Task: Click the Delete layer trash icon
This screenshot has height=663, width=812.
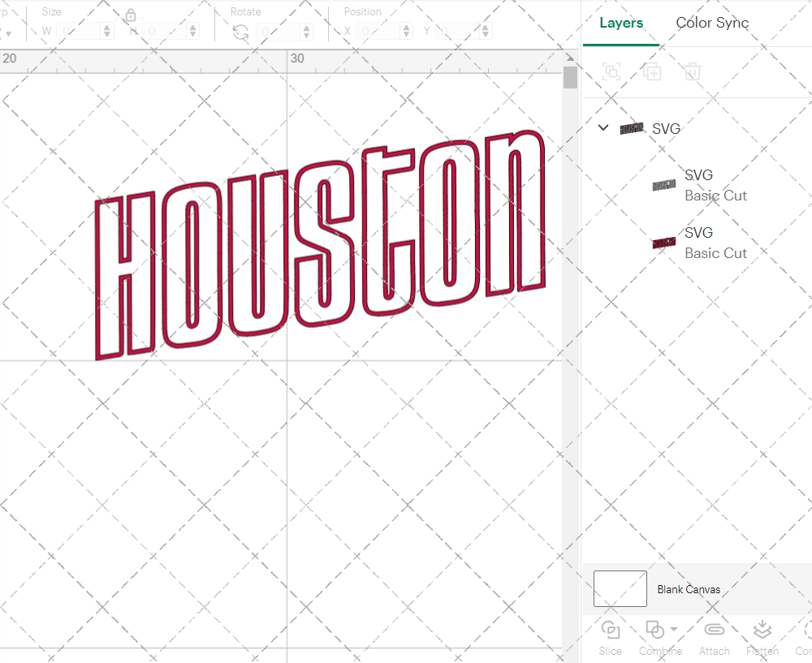Action: click(692, 71)
